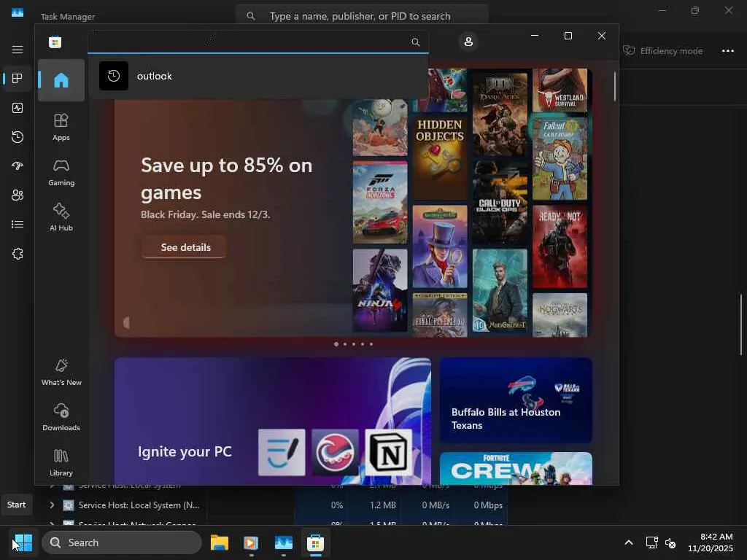
Task: Open Buffalo Bills at Houston Texans card
Action: coord(516,400)
